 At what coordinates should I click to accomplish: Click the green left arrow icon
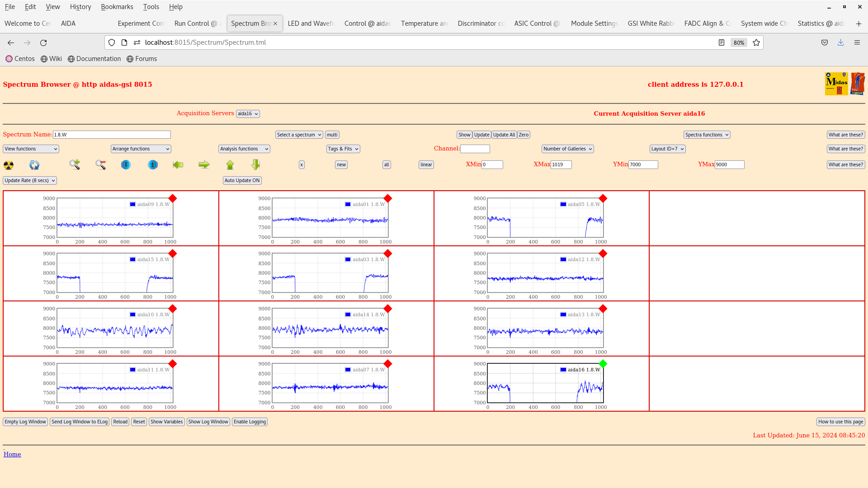point(178,165)
